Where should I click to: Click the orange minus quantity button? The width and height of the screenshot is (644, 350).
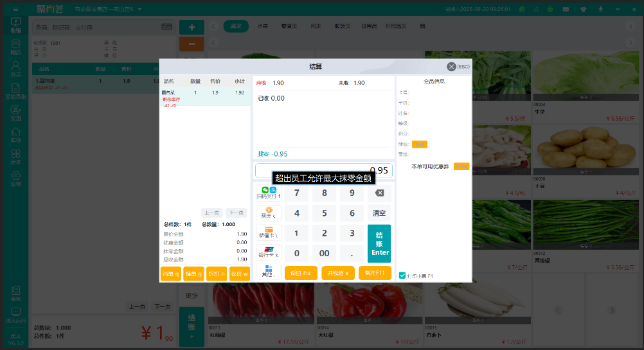pos(192,44)
